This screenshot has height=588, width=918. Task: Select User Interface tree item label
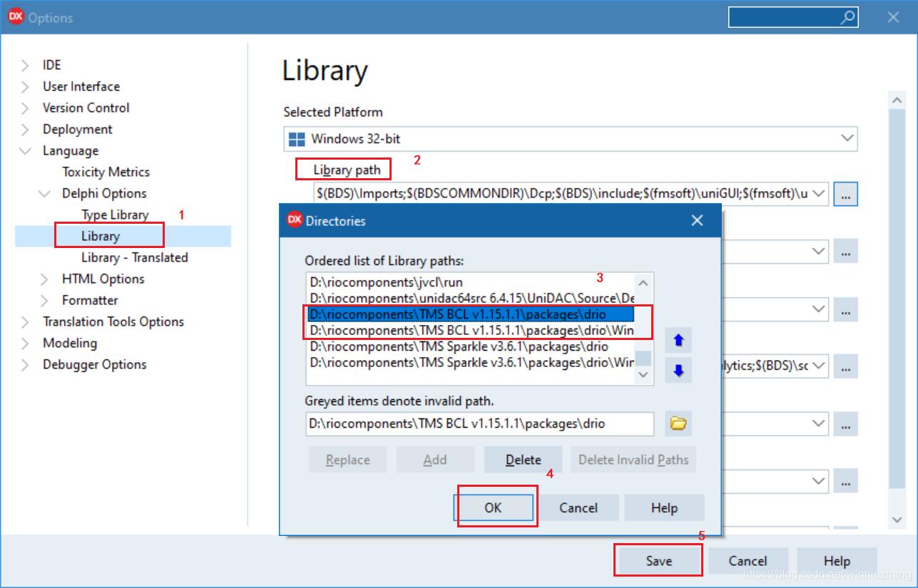81,86
